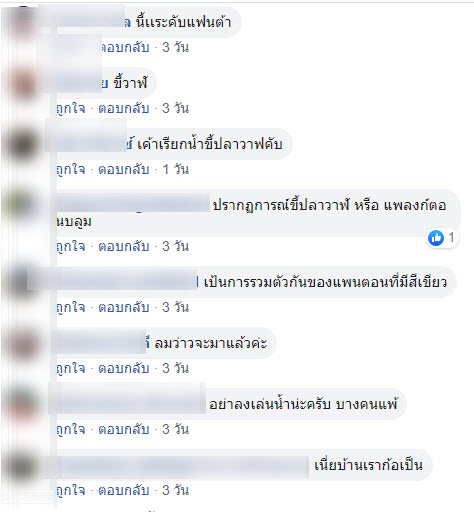The height and width of the screenshot is (512, 474).
Task: Open avatar beside เนี่ยบ้านเราก้อเป็น comment
Action: [x=24, y=465]
